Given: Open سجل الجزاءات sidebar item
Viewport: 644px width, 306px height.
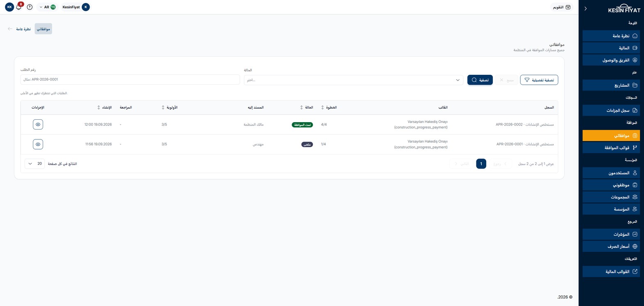Looking at the screenshot, I should coord(611,110).
